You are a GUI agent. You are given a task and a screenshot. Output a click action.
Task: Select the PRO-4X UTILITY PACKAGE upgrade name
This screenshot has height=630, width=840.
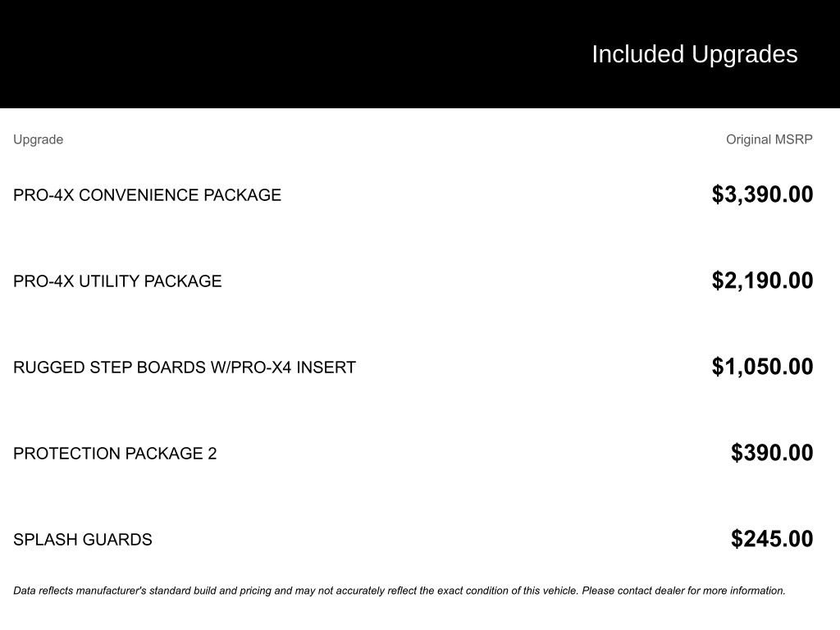point(117,281)
